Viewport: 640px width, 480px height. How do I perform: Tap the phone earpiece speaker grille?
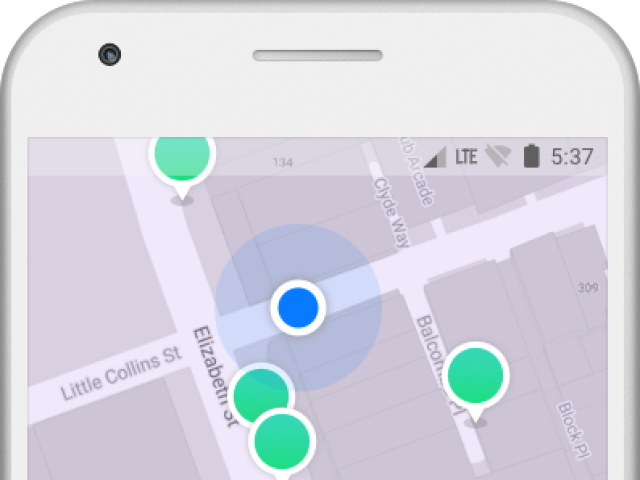(x=318, y=56)
